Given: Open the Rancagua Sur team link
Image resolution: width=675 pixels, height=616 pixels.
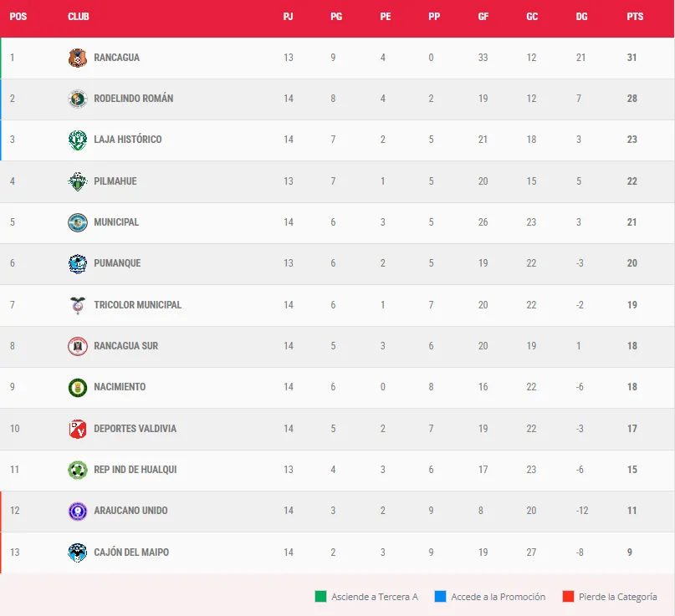Looking at the screenshot, I should coord(125,346).
